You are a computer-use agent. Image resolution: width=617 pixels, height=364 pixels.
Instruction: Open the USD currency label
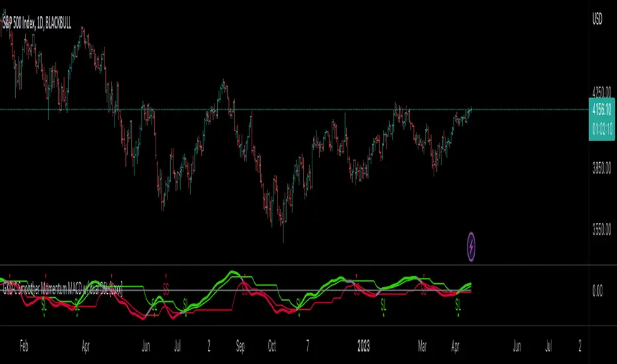coord(597,19)
